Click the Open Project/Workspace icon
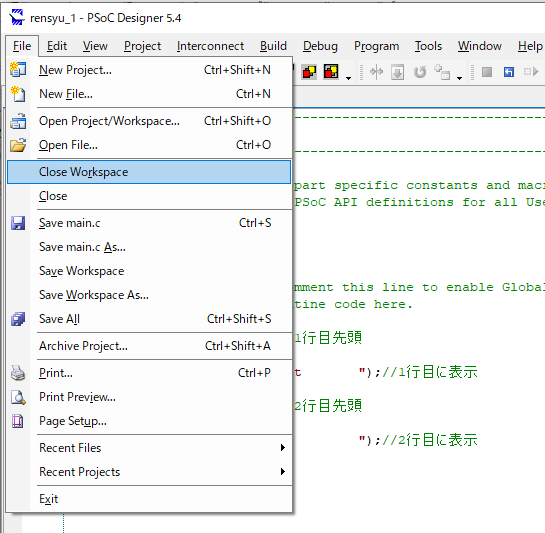Image resolution: width=545 pixels, height=533 pixels. click(x=18, y=121)
